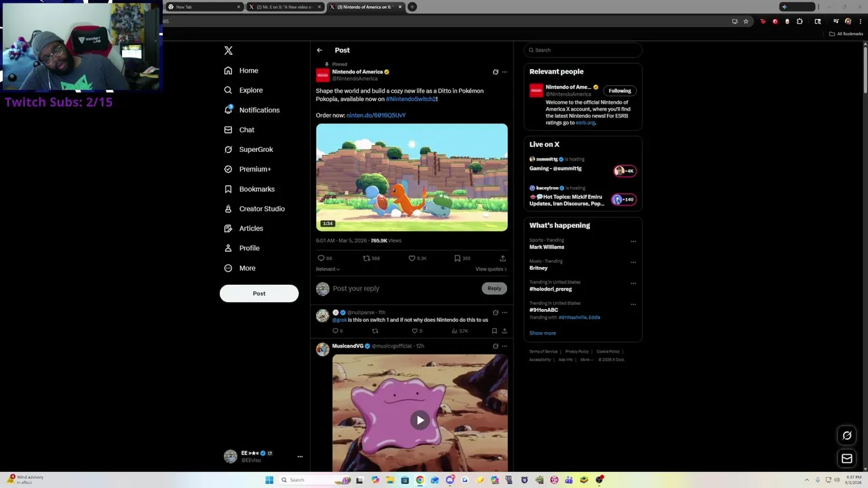
Task: Play the Pokémon Pokopia video thumbnail
Action: point(412,178)
